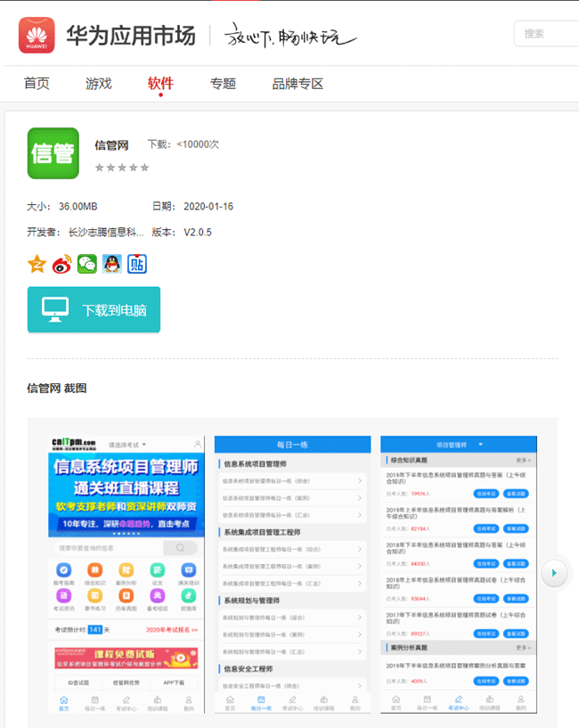Focus the 搜索 search box
The width and height of the screenshot is (579, 728).
click(x=546, y=34)
